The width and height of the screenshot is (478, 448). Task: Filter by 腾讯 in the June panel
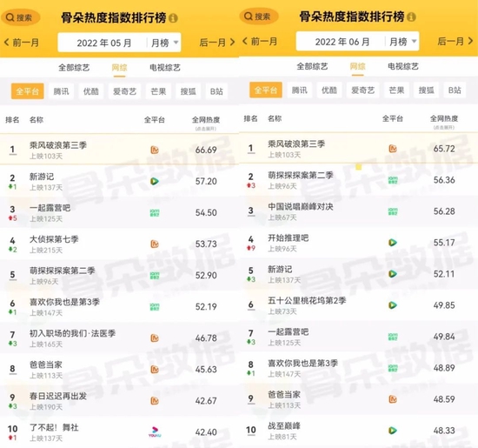coord(299,90)
